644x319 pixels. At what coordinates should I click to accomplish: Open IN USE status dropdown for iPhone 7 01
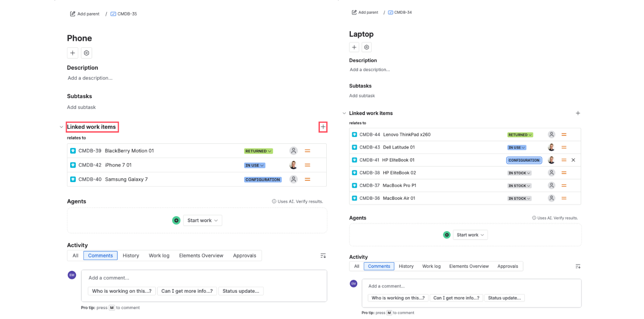[x=255, y=165]
